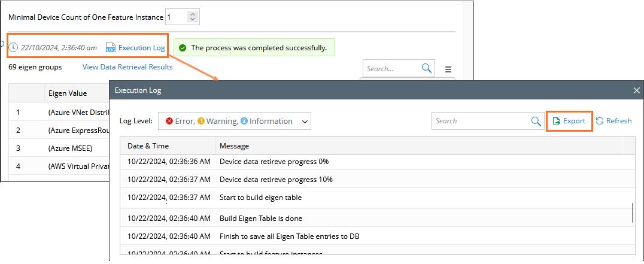Click the clock timestamp icon
The height and width of the screenshot is (264, 644).
click(14, 47)
